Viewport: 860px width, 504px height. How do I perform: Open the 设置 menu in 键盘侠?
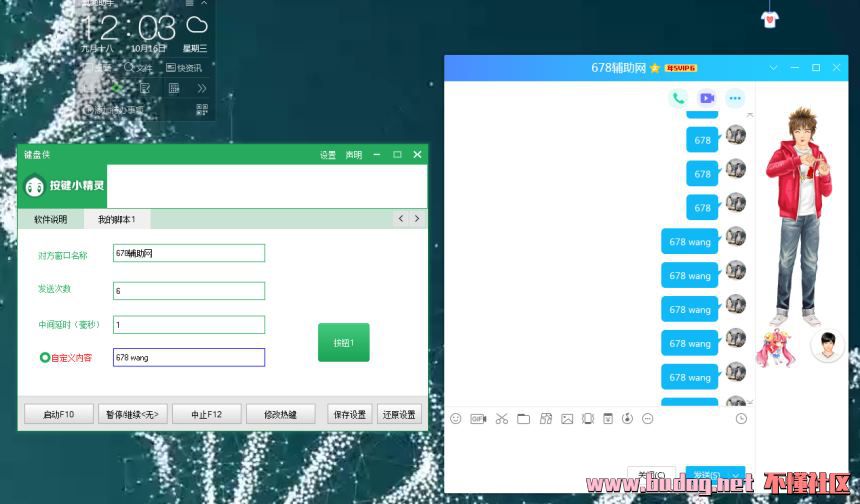(x=328, y=155)
